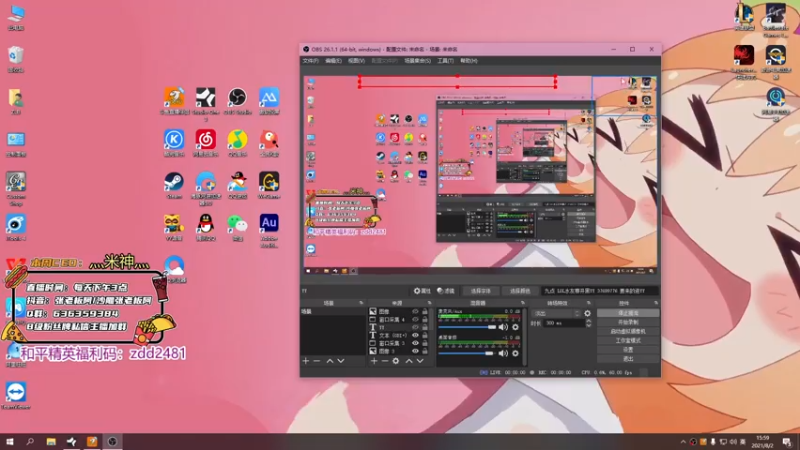Mute the microphone channel speaker icon
Screen dimensions: 800x450
tap(503, 327)
